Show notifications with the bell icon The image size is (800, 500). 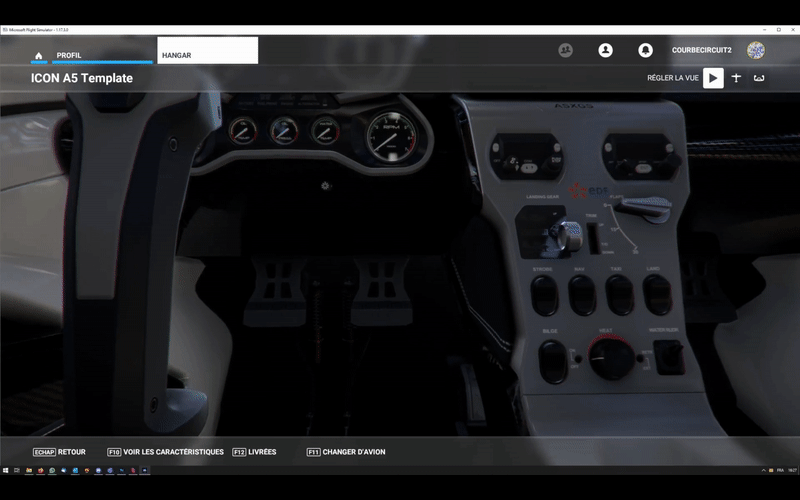(x=645, y=50)
